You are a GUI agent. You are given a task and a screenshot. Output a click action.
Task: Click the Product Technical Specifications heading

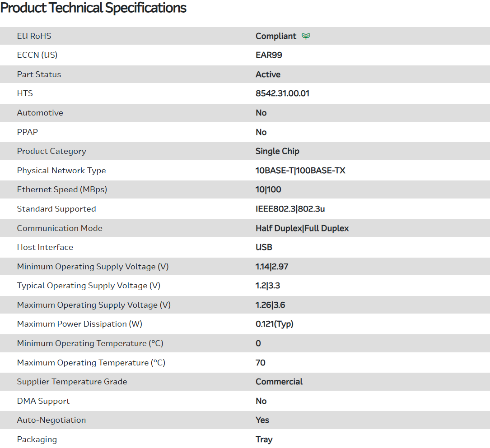pos(93,8)
